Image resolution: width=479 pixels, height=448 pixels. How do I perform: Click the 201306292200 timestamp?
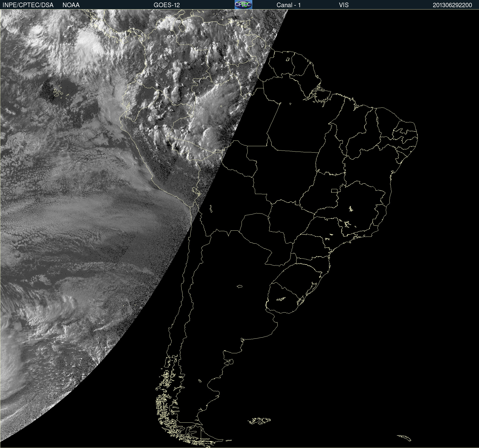coord(452,5)
